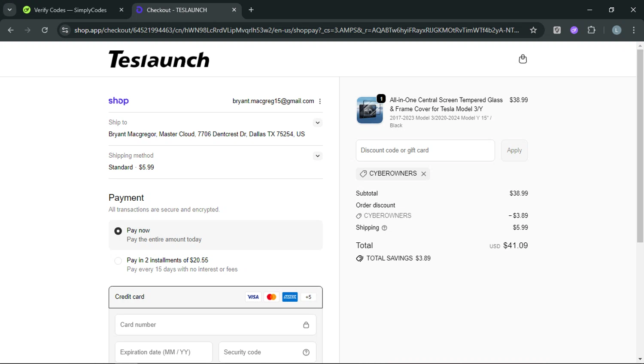The height and width of the screenshot is (364, 644).
Task: Click the Card number field
Action: pyautogui.click(x=216, y=325)
